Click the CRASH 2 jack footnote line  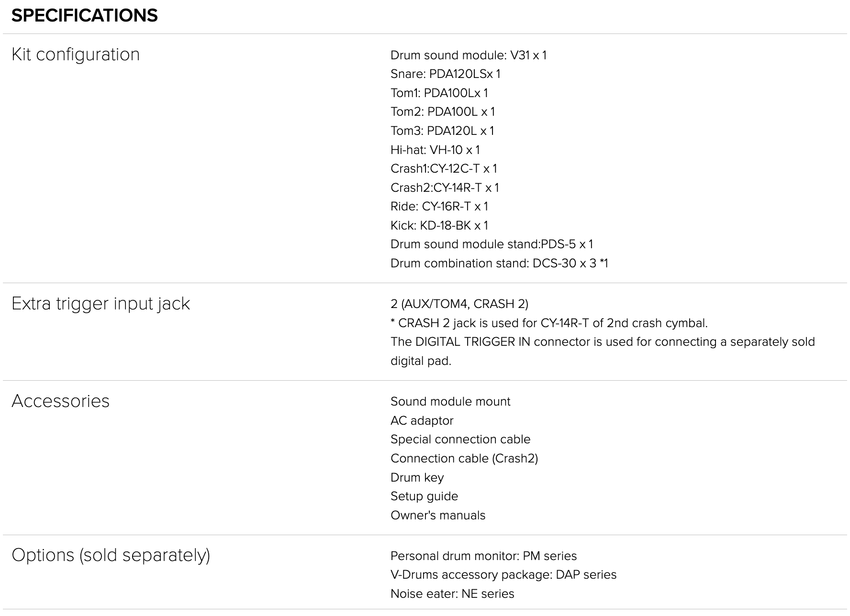(548, 323)
